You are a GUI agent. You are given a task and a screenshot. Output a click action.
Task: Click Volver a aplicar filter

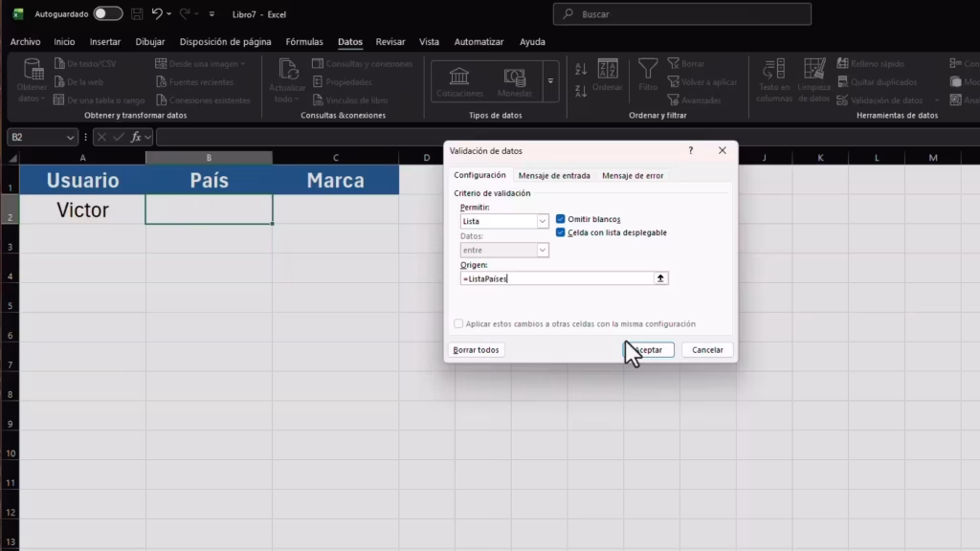[702, 82]
